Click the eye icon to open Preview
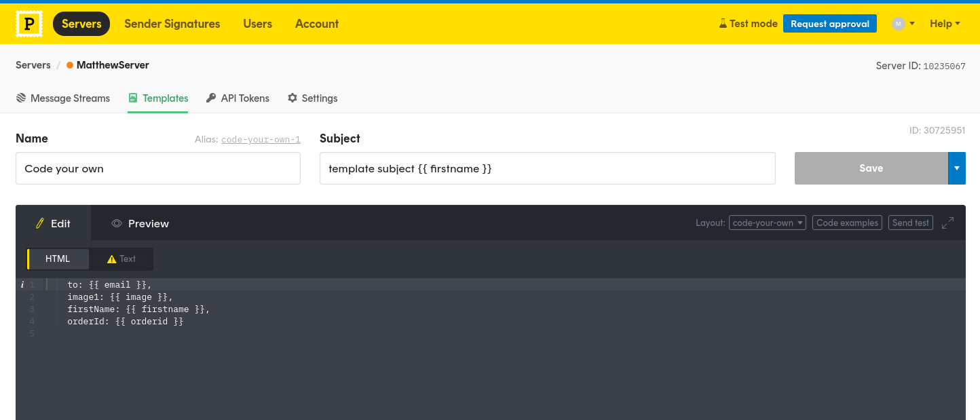The height and width of the screenshot is (420, 980). [x=117, y=223]
